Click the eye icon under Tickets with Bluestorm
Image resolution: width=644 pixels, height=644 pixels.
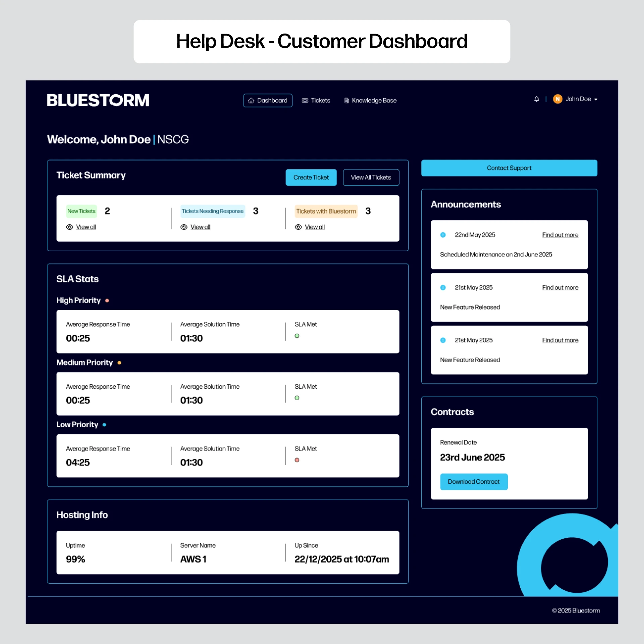tap(298, 227)
